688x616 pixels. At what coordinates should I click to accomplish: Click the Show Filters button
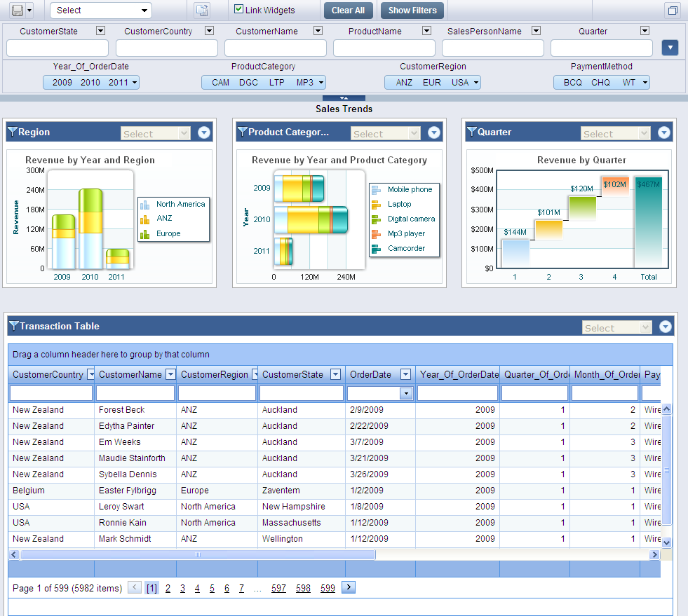click(x=412, y=10)
